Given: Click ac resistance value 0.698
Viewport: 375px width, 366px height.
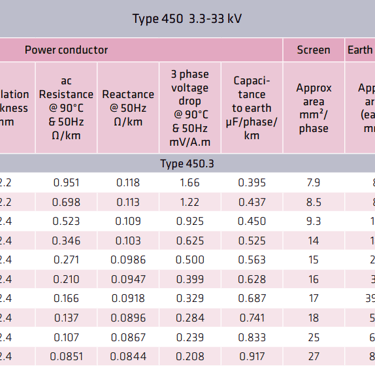Looking at the screenshot, I should [x=66, y=202].
